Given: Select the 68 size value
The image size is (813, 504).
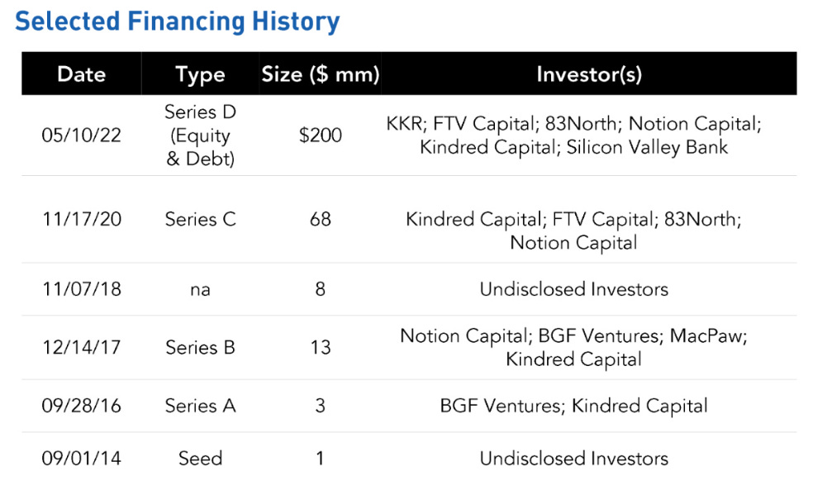Looking at the screenshot, I should coord(321,219).
